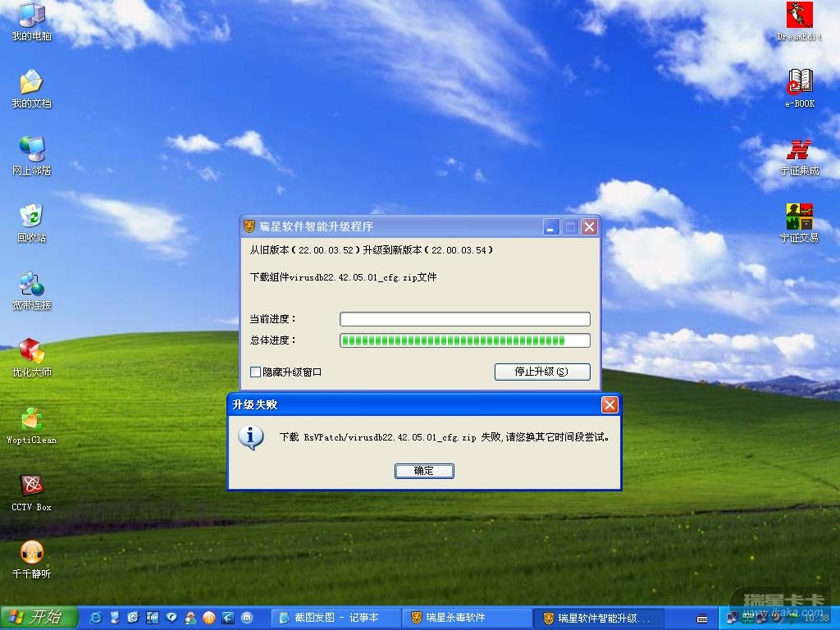Click the Rising tiger icon in the upgrade window title bar
840x630 pixels.
click(x=249, y=226)
